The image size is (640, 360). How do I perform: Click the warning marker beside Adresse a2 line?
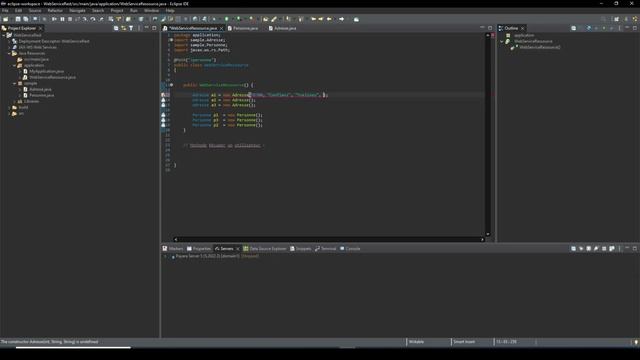pos(163,100)
